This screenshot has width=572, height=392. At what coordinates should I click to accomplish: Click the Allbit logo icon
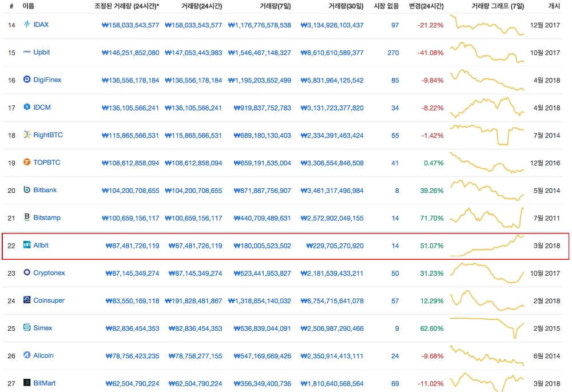pos(27,245)
